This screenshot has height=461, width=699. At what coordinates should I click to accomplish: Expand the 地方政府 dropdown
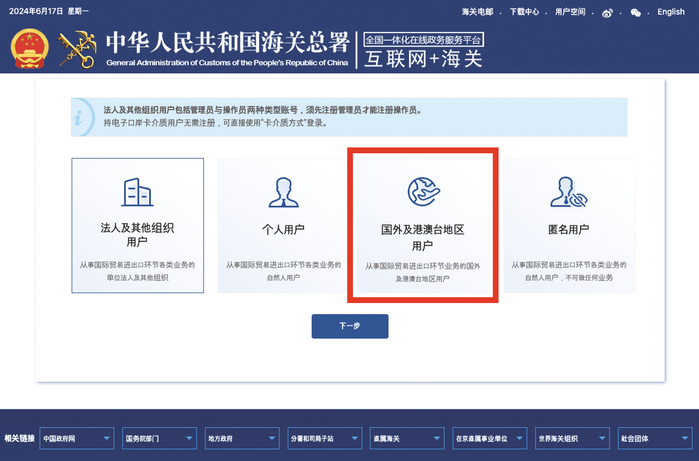[242, 439]
